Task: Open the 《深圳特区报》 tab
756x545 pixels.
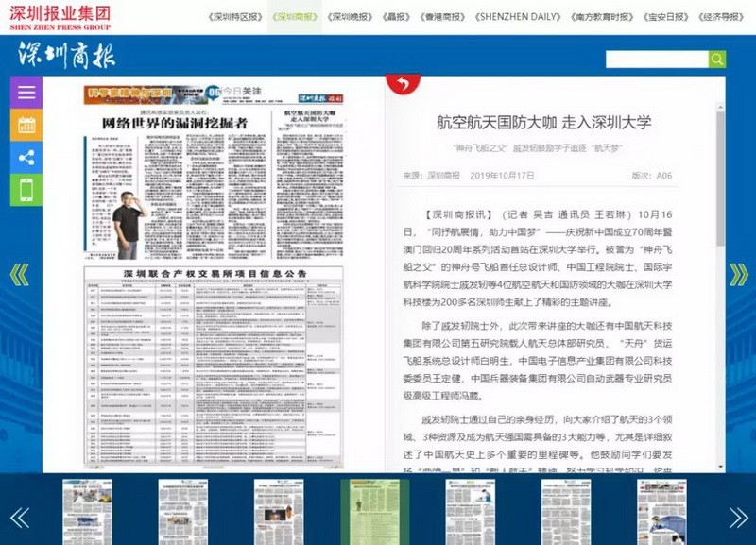Action: click(x=235, y=17)
